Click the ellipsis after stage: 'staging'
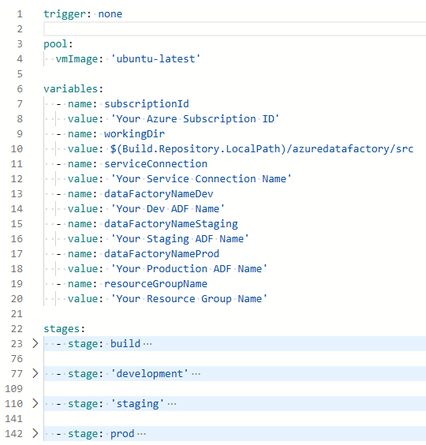Image resolution: width=426 pixels, height=445 pixels. [x=172, y=404]
